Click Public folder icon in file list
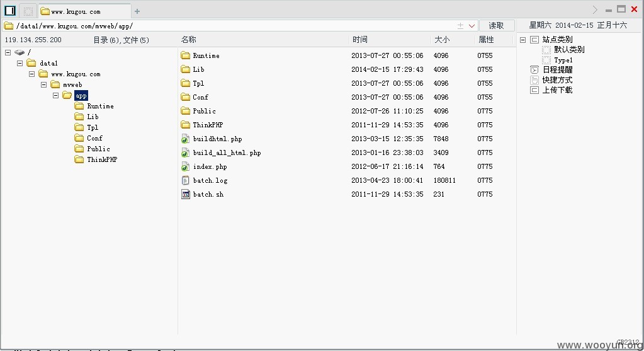 (x=186, y=111)
